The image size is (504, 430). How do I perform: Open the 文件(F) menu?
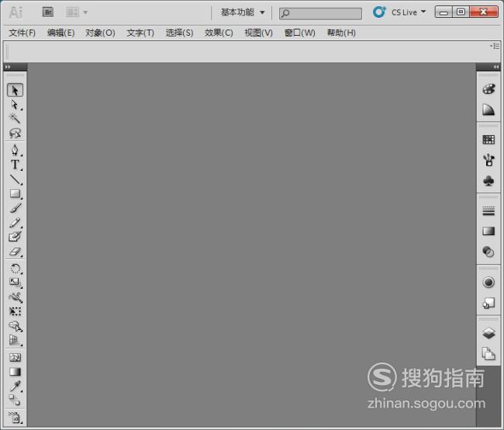[22, 33]
